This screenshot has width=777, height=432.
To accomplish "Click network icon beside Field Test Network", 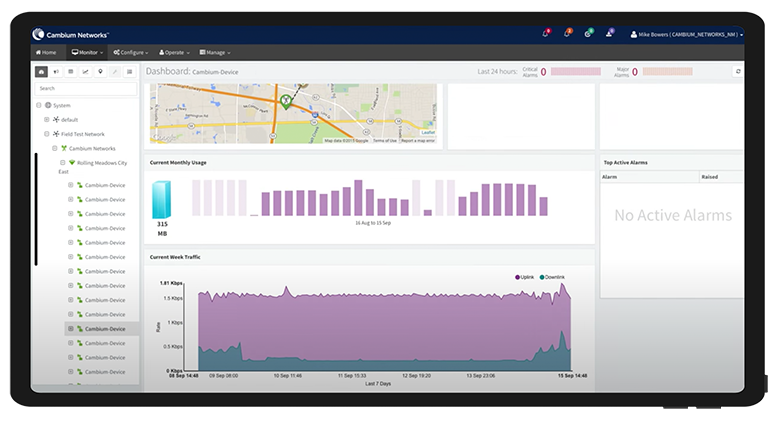I will coord(56,134).
